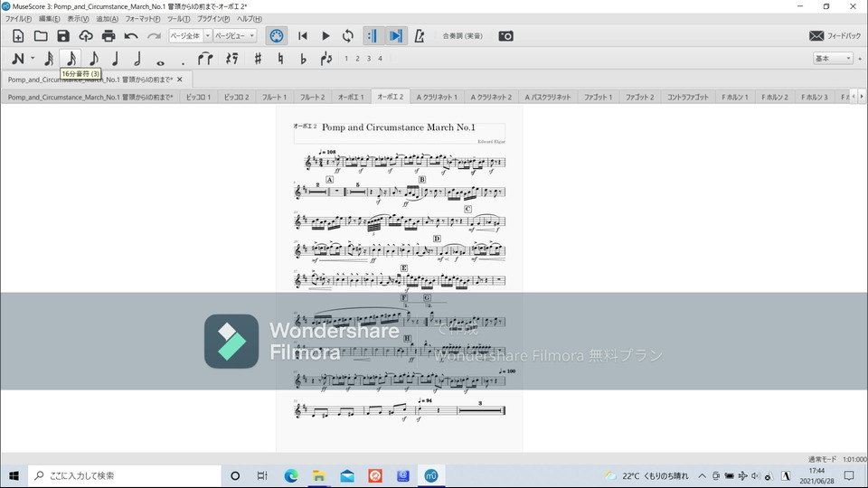Open ツール(T) menu
This screenshot has height=488, width=868.
[178, 19]
